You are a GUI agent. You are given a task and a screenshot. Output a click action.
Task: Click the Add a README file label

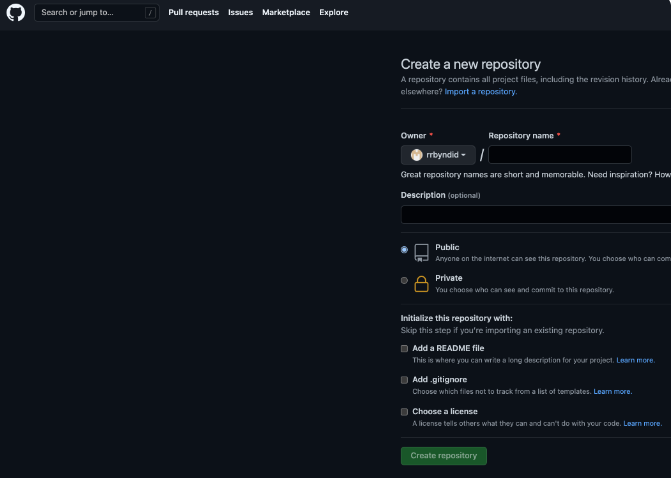pos(448,348)
